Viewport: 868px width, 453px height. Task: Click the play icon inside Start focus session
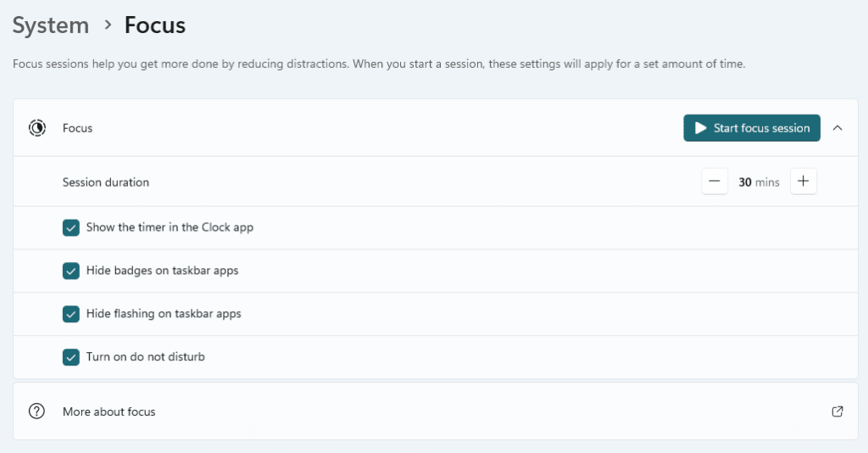(700, 128)
